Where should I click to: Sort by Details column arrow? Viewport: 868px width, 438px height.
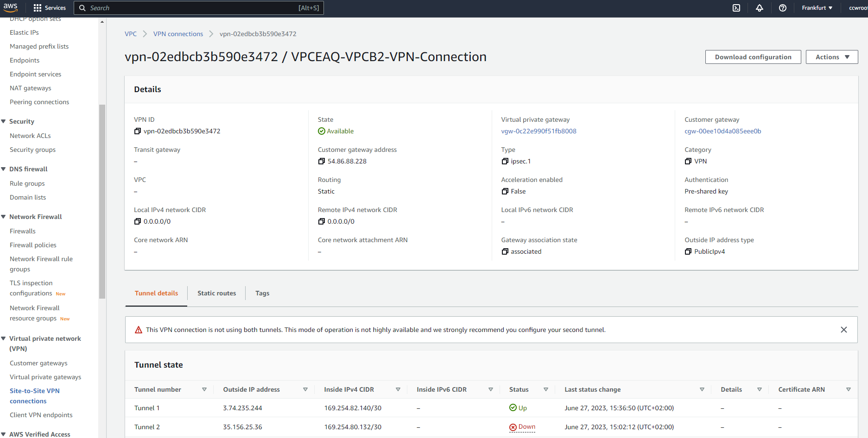click(760, 390)
